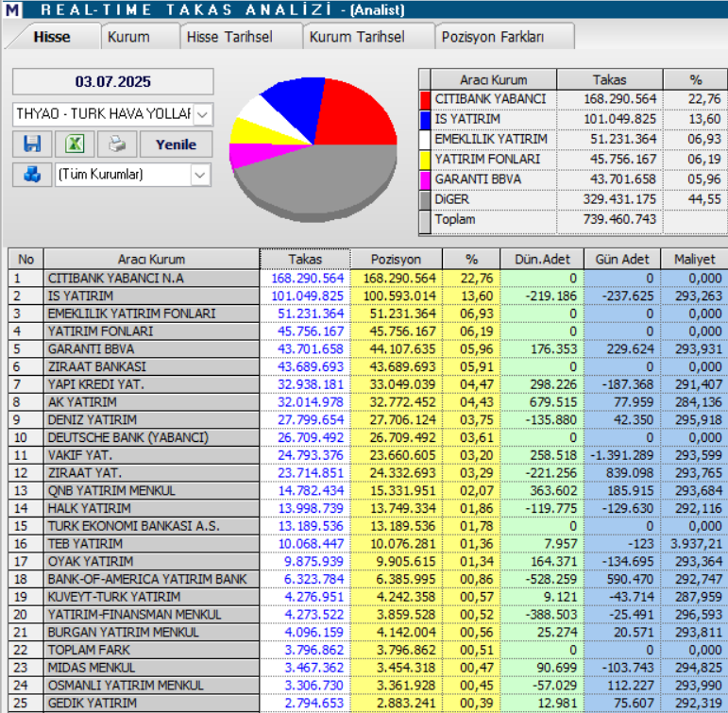Click gray swatch for DiGER
The height and width of the screenshot is (713, 728).
point(425,199)
